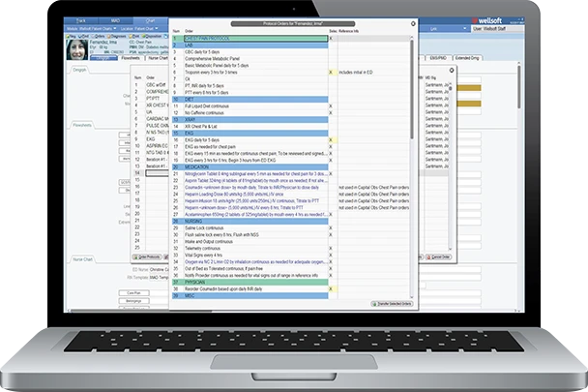
Task: Select the DIET section header row
Action: coord(250,99)
